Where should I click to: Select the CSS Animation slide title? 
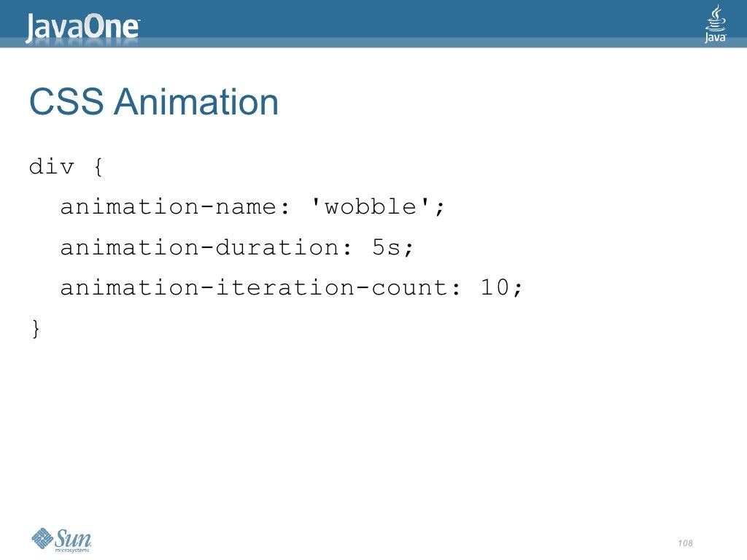point(154,101)
